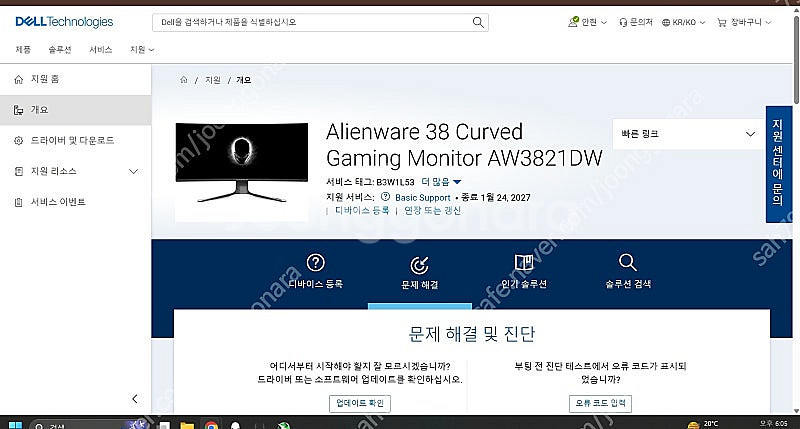800x429 pixels.
Task: Open the 안현 account dropdown
Action: coord(587,22)
